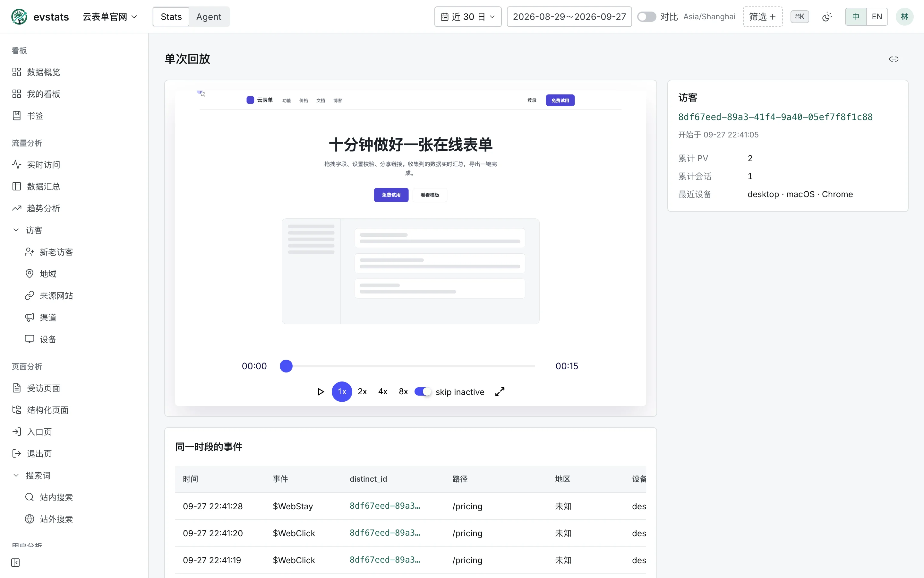Screen dimensions: 924x578
Task: Click date field 2026-08-29~2026-09-27
Action: pyautogui.click(x=569, y=17)
